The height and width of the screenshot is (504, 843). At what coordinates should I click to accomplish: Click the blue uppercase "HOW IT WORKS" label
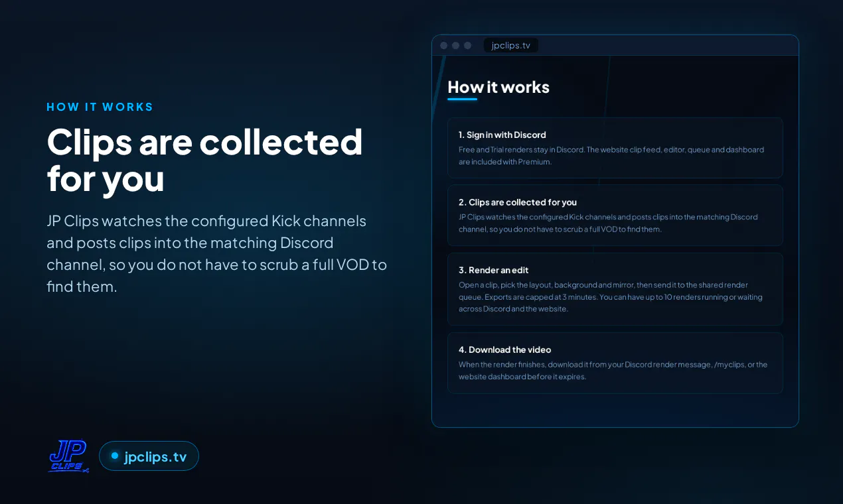click(x=100, y=107)
